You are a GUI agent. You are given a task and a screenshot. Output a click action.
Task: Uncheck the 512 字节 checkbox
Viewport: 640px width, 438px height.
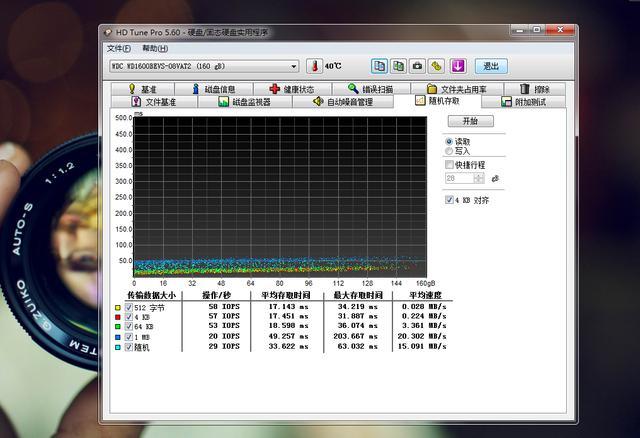click(x=129, y=307)
